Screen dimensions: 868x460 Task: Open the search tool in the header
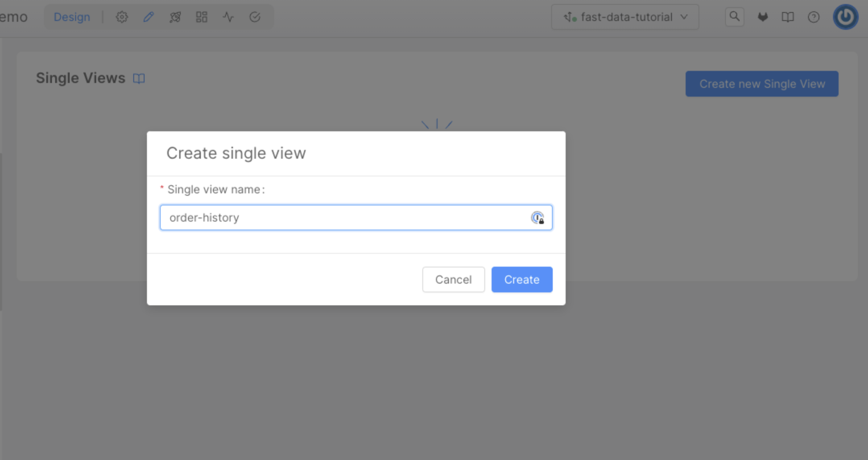(x=734, y=17)
